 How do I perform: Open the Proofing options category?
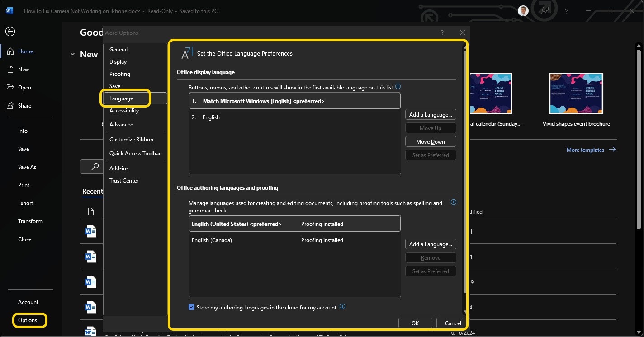coord(120,74)
